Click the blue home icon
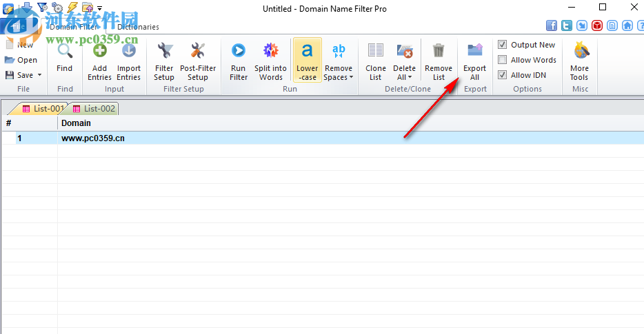This screenshot has width=644, height=334. tap(627, 25)
